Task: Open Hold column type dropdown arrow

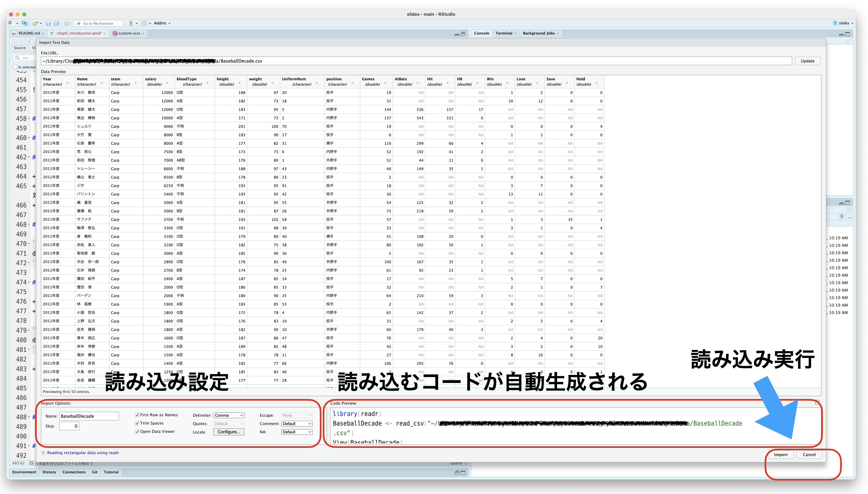Action: click(596, 84)
